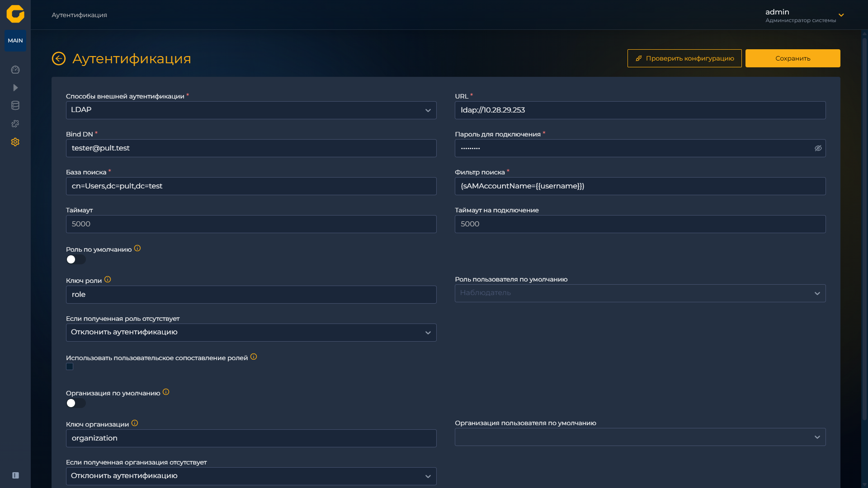
Task: Click the sidebar collapse icon at the bottom left
Action: coord(15,475)
